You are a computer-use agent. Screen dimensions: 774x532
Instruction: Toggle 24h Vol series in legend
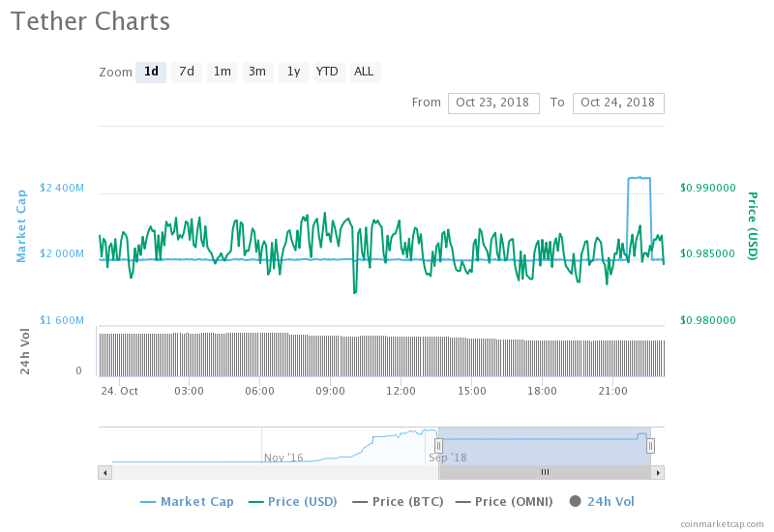602,502
